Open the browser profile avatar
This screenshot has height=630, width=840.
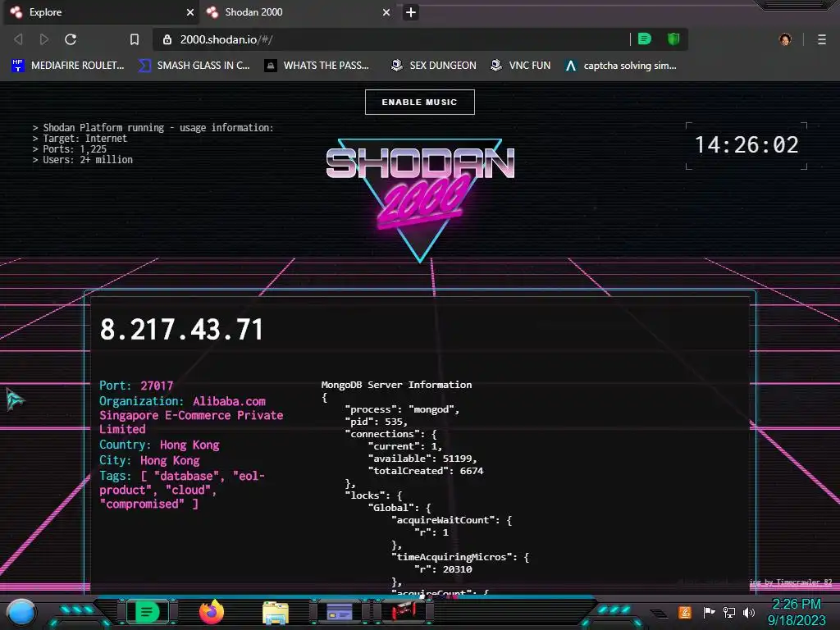tap(785, 39)
